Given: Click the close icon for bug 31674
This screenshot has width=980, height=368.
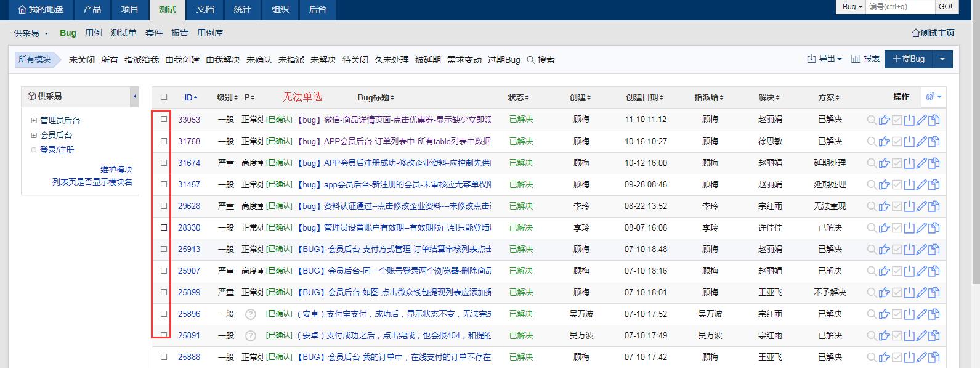Looking at the screenshot, I should pyautogui.click(x=910, y=163).
